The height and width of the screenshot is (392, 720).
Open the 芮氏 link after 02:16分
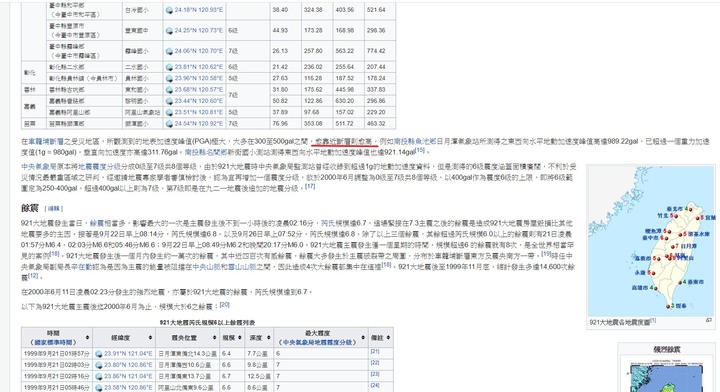[328, 223]
